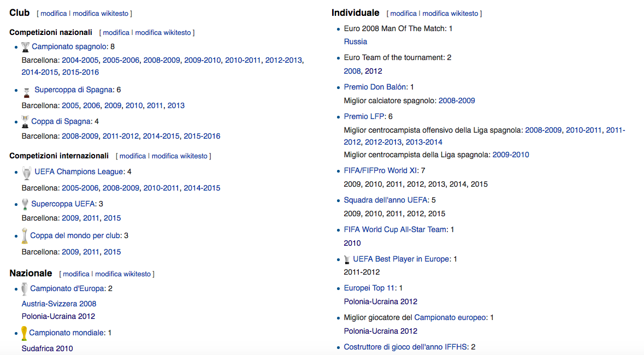The height and width of the screenshot is (355, 644).
Task: Click 'modifica' next to Club heading
Action: point(54,13)
